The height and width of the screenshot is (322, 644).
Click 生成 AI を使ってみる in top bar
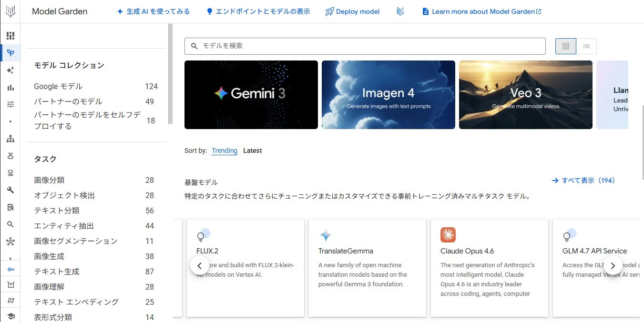point(153,11)
